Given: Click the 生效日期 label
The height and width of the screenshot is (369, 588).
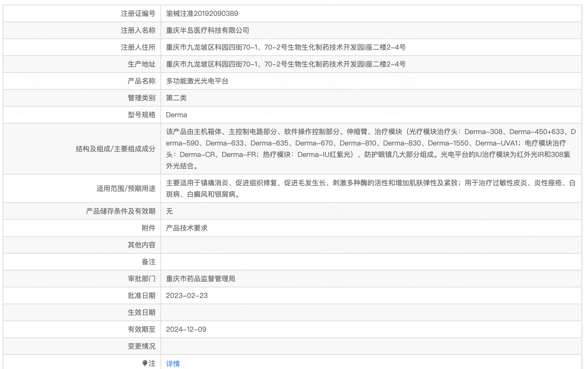Looking at the screenshot, I should point(142,312).
